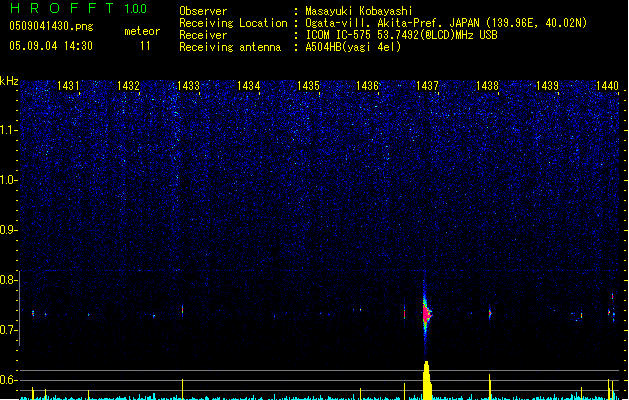Click the 0.7 kHz frequency axis label

pyautogui.click(x=9, y=330)
